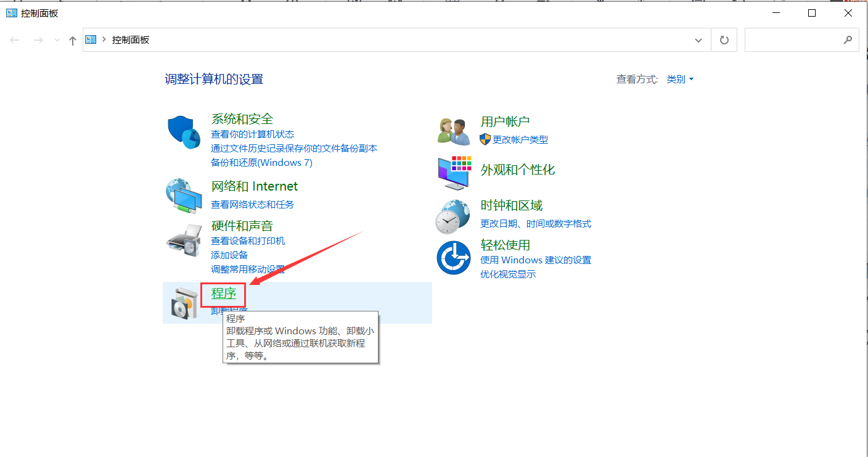Open the 系统和安全 category link

242,118
